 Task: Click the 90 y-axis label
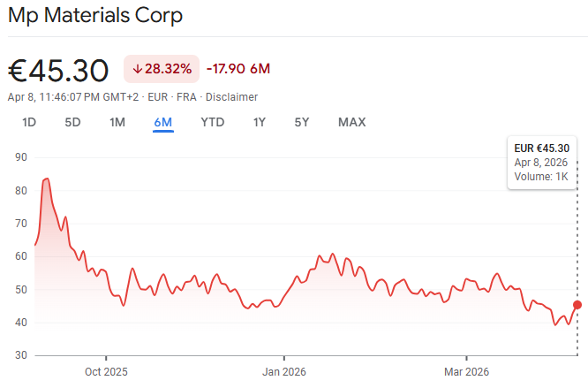[21, 157]
